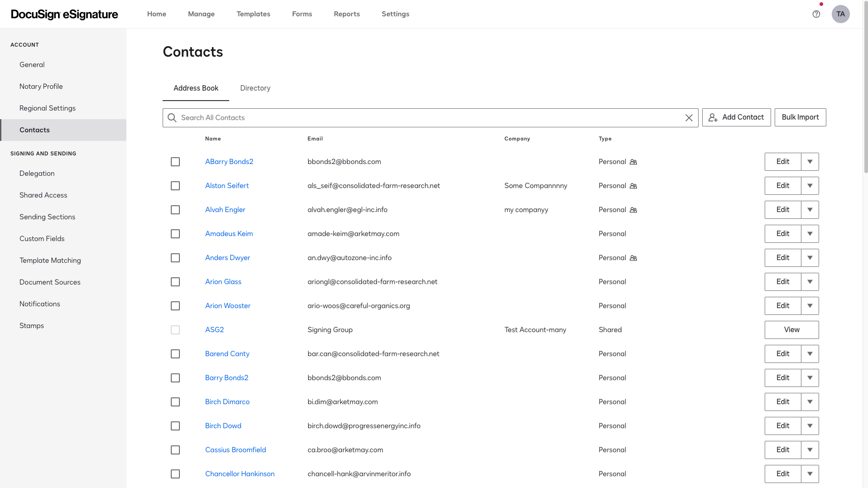The width and height of the screenshot is (868, 488).
Task: Click the Email column header
Action: pos(315,139)
